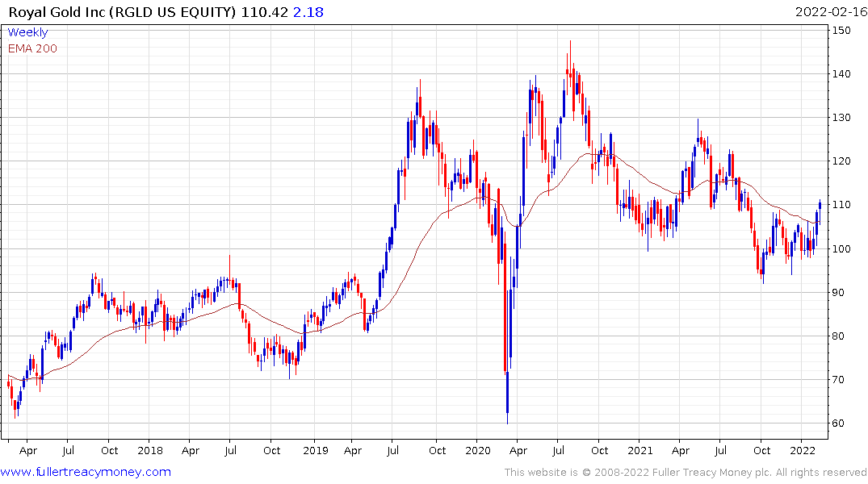Open the www.fullertreacymoney.com link
This screenshot has height=484, width=868.
point(86,472)
